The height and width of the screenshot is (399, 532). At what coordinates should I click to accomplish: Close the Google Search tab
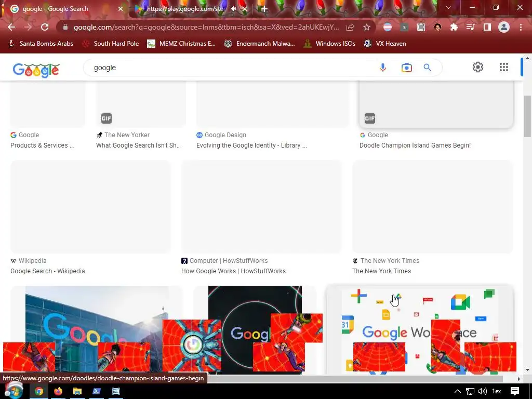click(121, 9)
